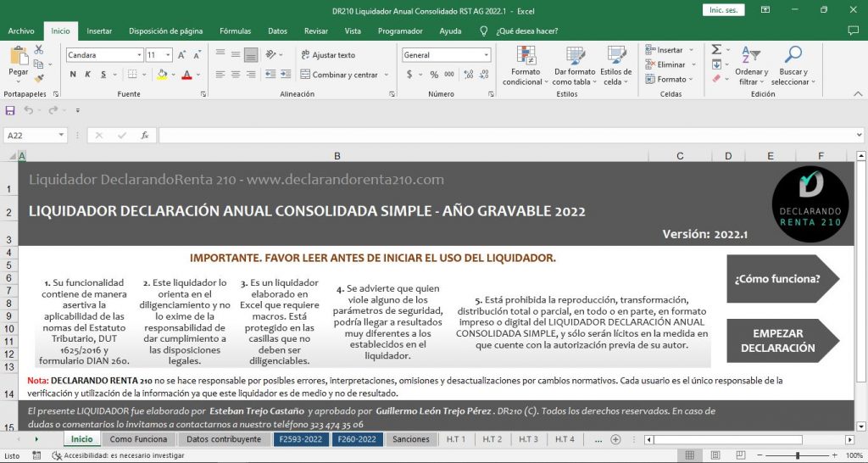Increase decimal places icon

468,75
